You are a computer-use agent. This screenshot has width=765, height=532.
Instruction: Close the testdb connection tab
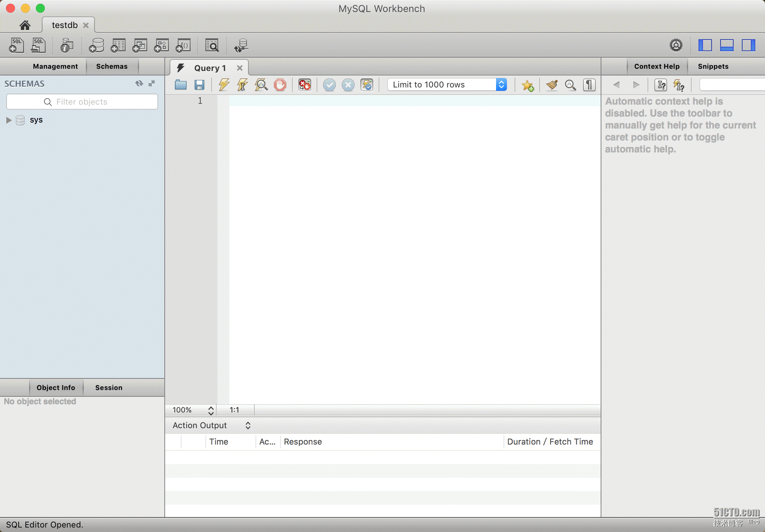86,25
